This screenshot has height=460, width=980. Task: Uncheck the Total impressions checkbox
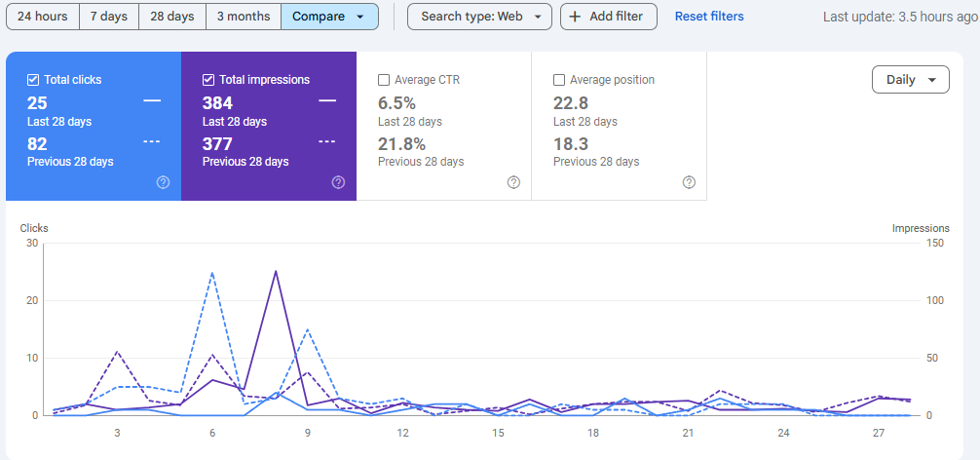coord(208,80)
